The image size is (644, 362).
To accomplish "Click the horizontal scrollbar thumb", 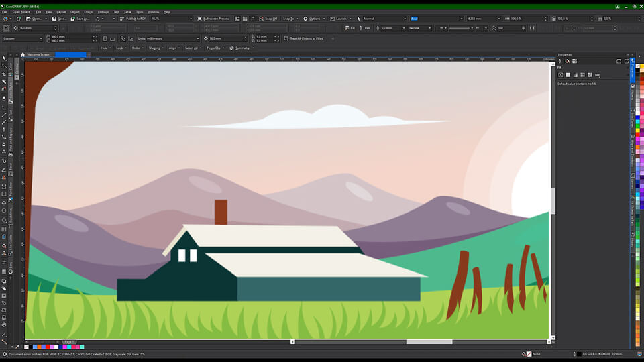I will pyautogui.click(x=429, y=341).
